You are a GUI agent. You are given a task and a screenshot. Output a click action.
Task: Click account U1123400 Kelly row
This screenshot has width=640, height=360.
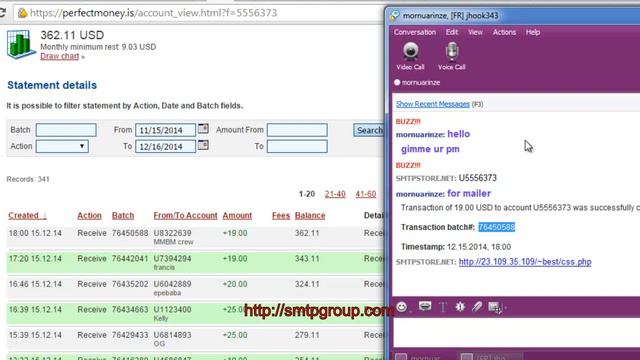pyautogui.click(x=172, y=309)
